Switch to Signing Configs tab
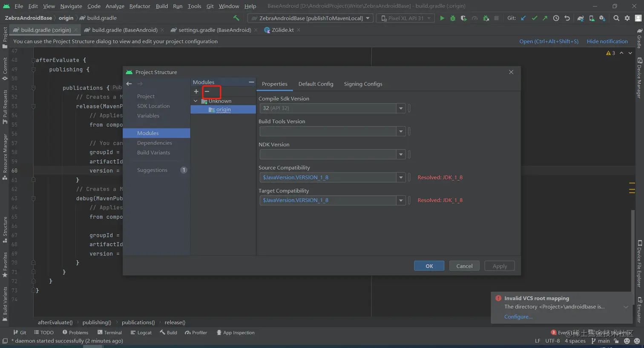 click(x=363, y=84)
